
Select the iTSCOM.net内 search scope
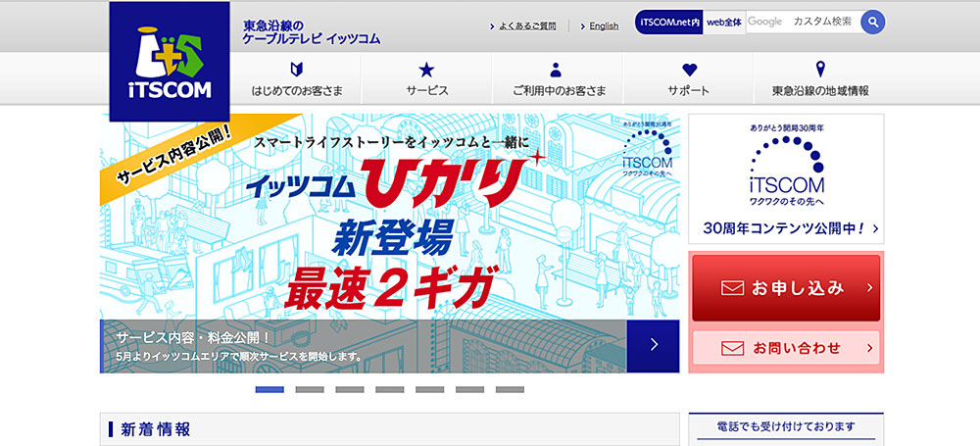point(669,22)
